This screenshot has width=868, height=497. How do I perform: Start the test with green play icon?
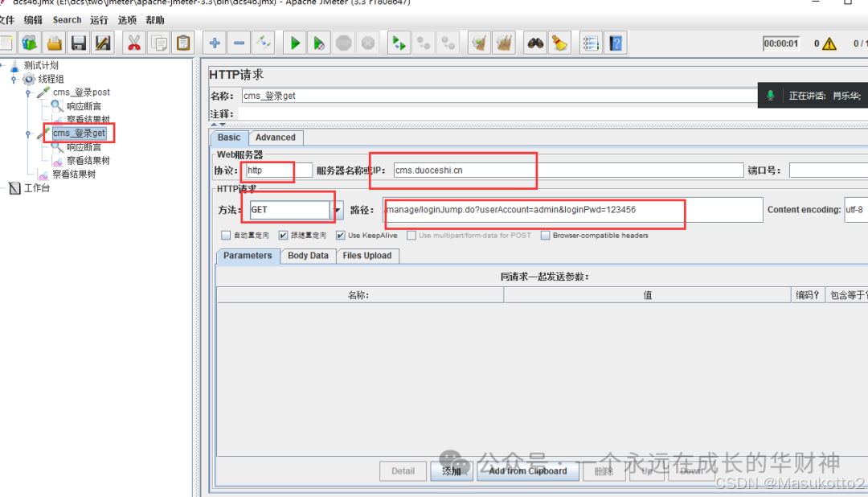[x=294, y=43]
